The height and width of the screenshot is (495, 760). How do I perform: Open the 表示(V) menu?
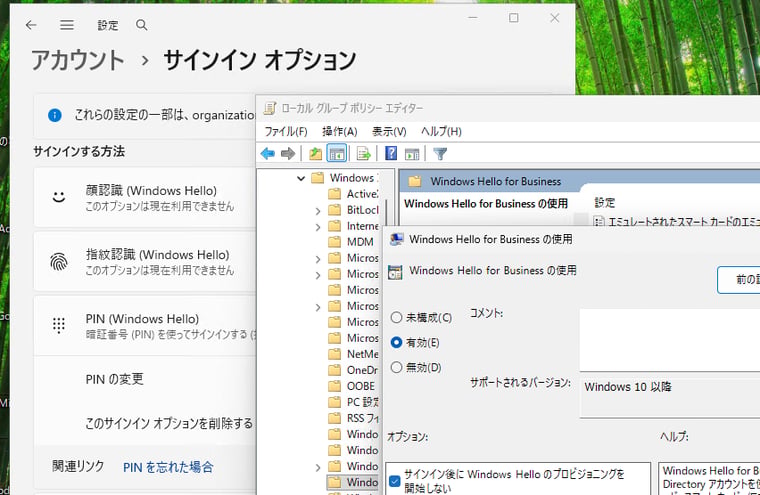389,131
